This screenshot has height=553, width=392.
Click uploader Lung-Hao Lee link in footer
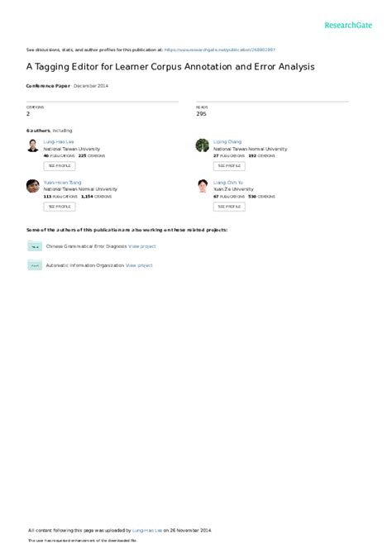[x=147, y=530]
